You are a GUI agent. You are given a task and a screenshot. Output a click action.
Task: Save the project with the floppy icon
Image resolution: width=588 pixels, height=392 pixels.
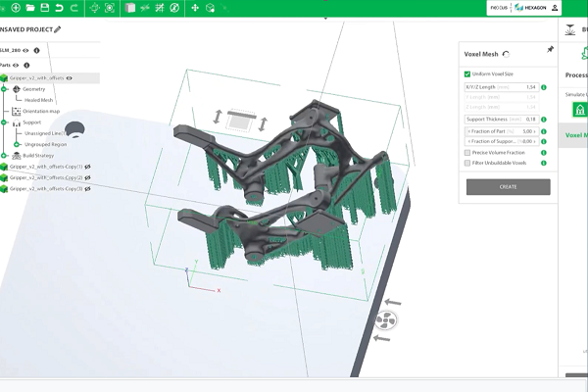pos(45,8)
